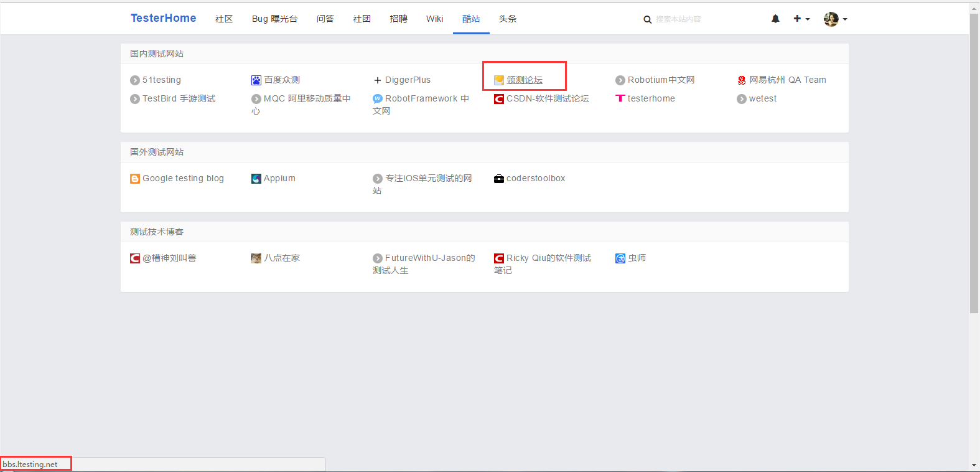The image size is (980, 472).
Task: Open the 头条 nav tab
Action: pyautogui.click(x=508, y=19)
